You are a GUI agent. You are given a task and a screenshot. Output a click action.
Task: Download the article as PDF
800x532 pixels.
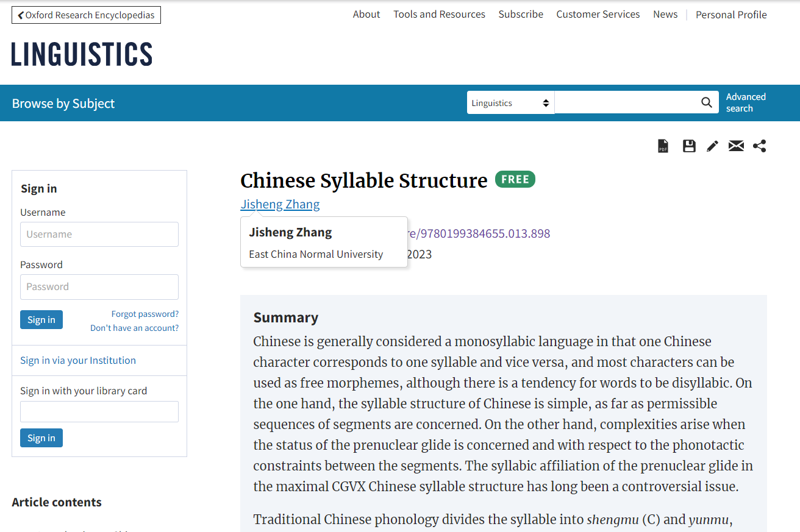663,146
